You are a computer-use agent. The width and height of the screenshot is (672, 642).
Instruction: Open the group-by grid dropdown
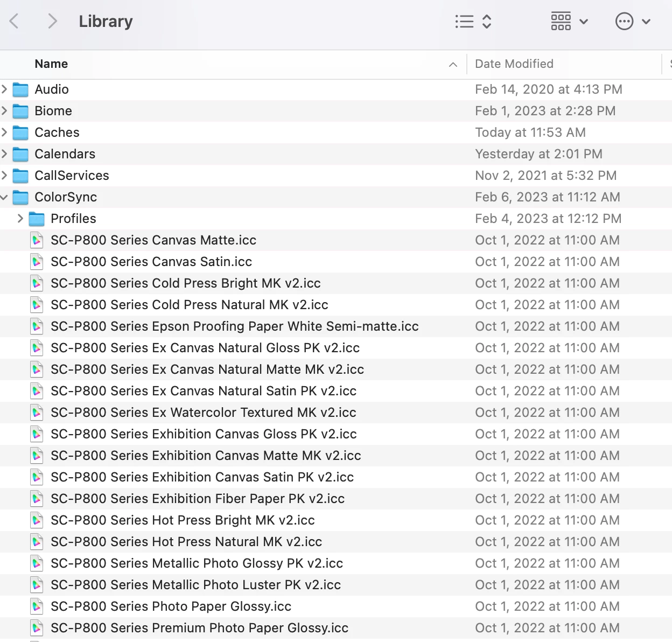tap(569, 22)
